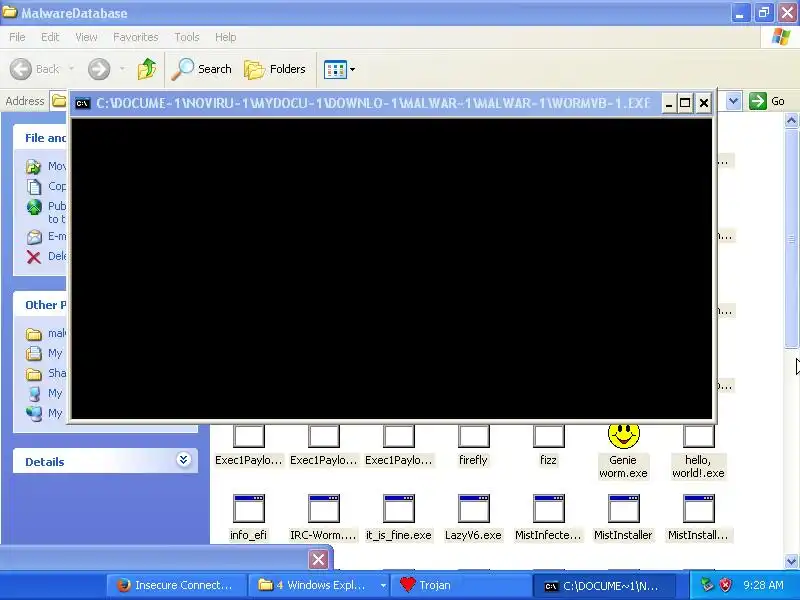Click the Publish to Web task icon
This screenshot has height=600, width=800.
coord(34,207)
